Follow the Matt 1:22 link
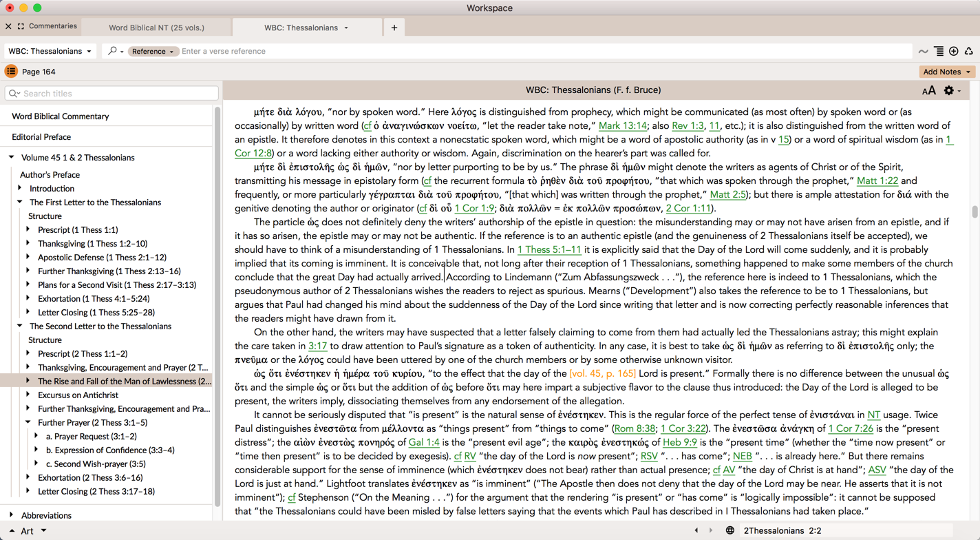The height and width of the screenshot is (540, 980). pos(877,181)
